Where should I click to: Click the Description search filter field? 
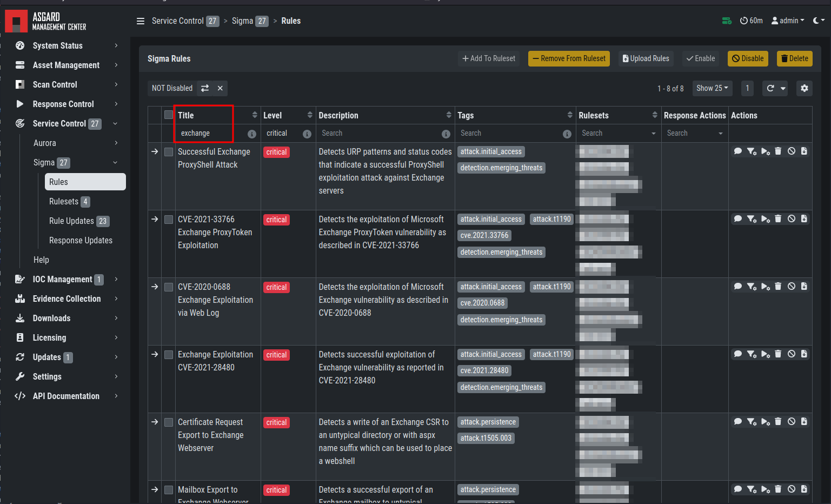(380, 134)
